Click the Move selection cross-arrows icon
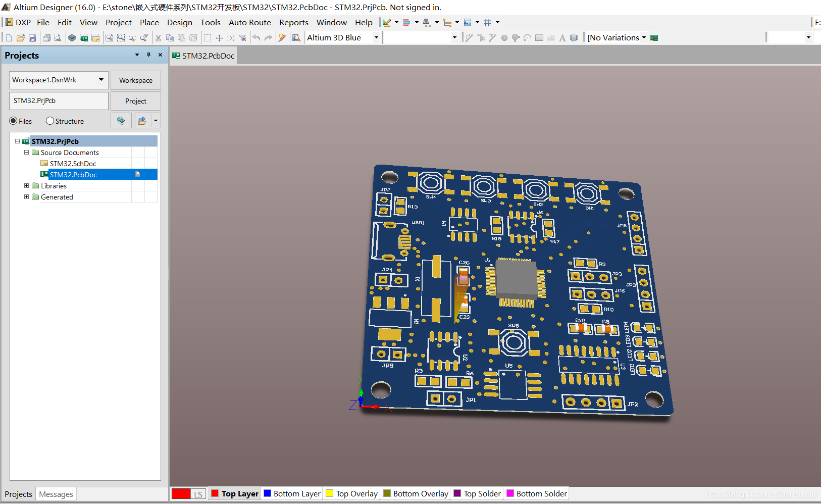 [x=219, y=38]
